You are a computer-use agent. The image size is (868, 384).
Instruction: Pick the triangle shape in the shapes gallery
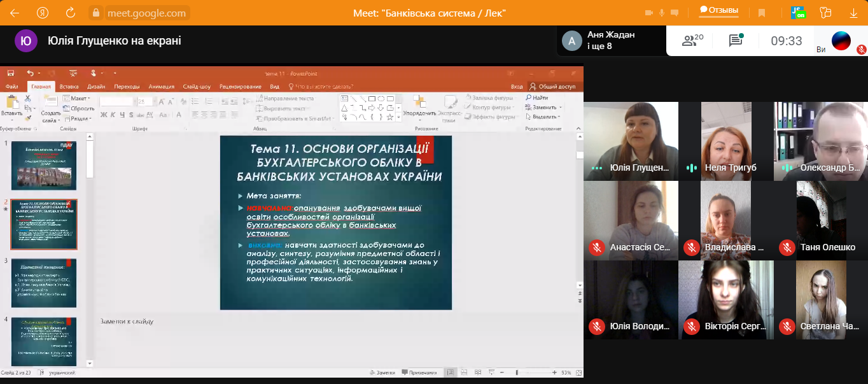(344, 108)
